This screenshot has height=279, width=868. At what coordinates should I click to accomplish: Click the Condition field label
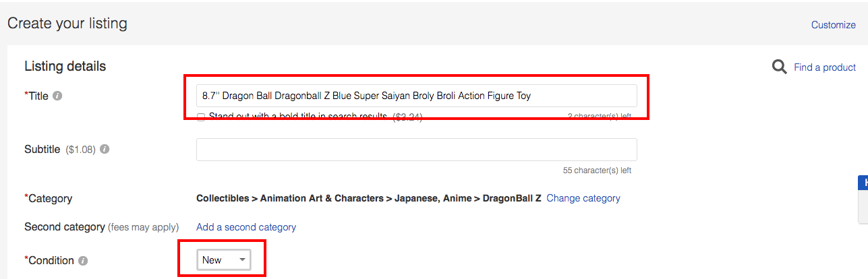(x=49, y=261)
